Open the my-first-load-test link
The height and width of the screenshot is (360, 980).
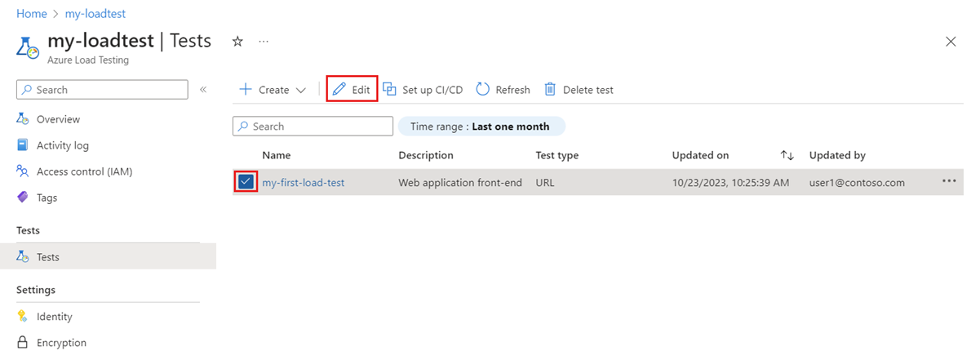[303, 183]
